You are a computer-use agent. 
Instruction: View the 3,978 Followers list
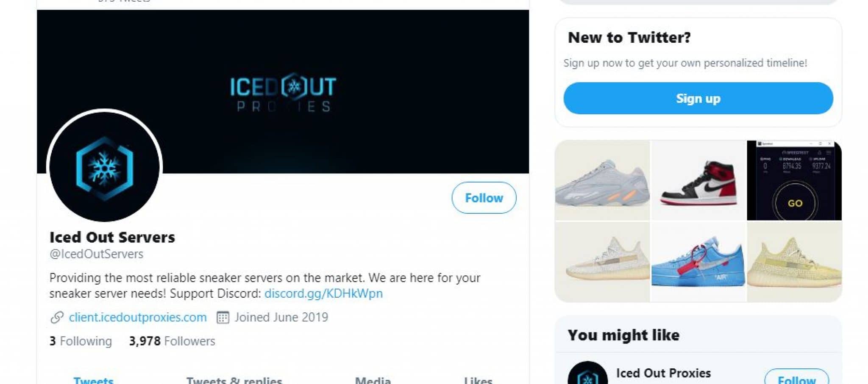point(172,341)
